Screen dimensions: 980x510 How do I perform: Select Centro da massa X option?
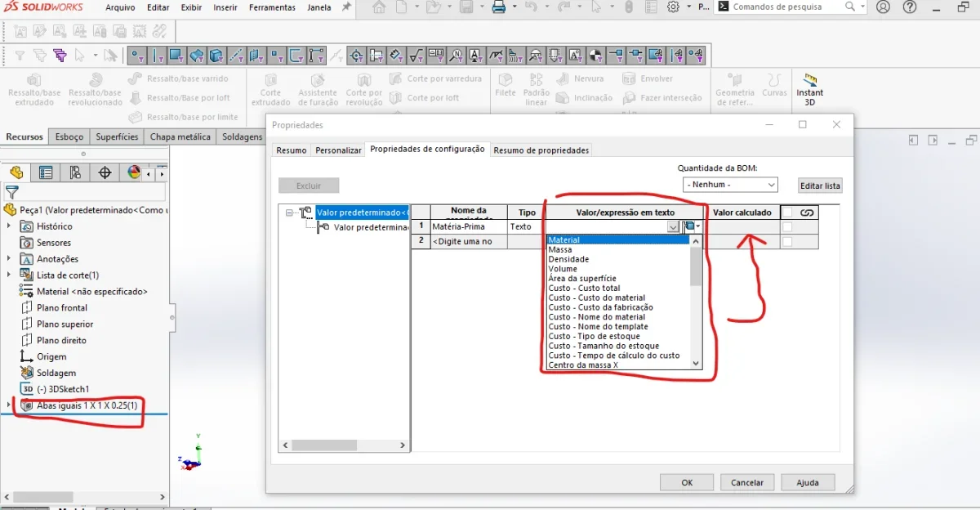pyautogui.click(x=618, y=365)
